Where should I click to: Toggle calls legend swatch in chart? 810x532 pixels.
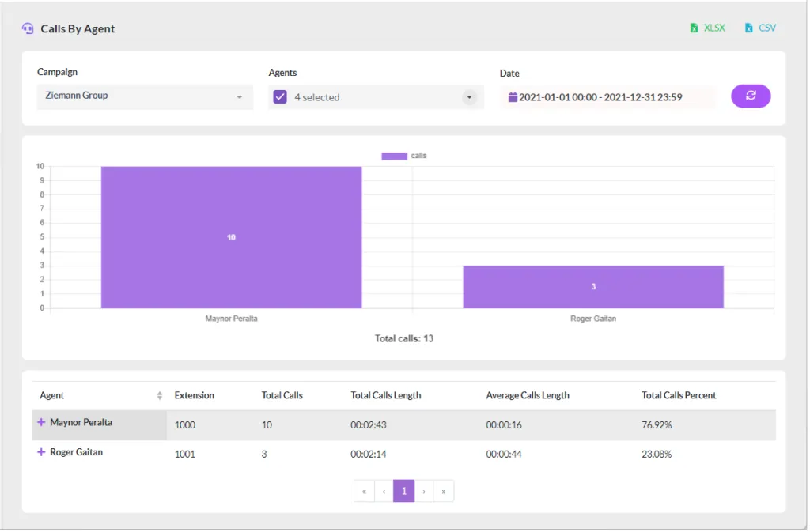(x=394, y=156)
